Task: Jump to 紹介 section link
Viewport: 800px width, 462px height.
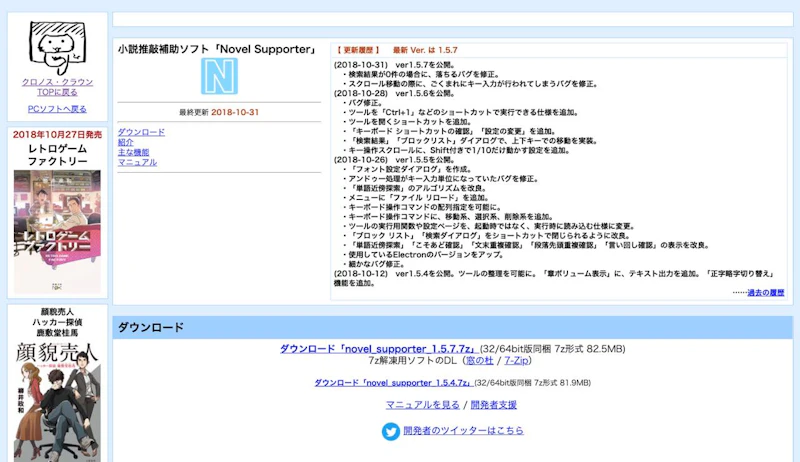Action: click(x=126, y=142)
